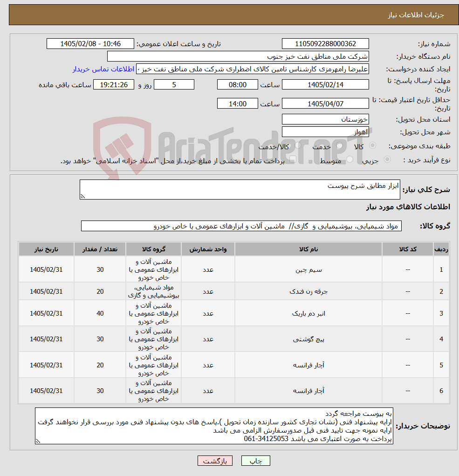Select the خدمت radio button
Screen dimensions: 459x476
pyautogui.click(x=339, y=146)
